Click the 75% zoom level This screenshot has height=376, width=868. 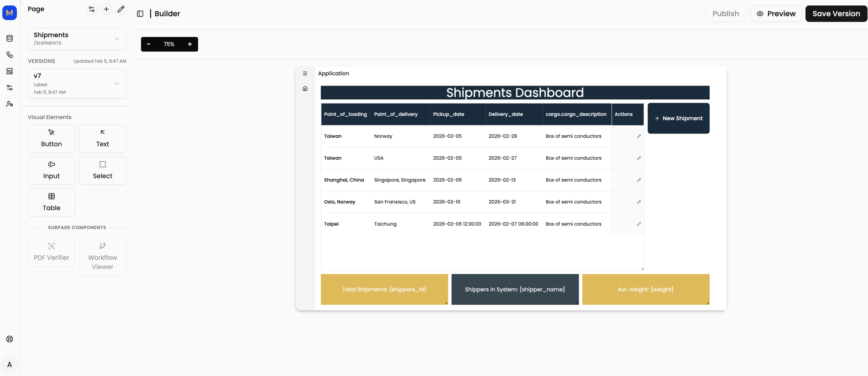tap(169, 44)
